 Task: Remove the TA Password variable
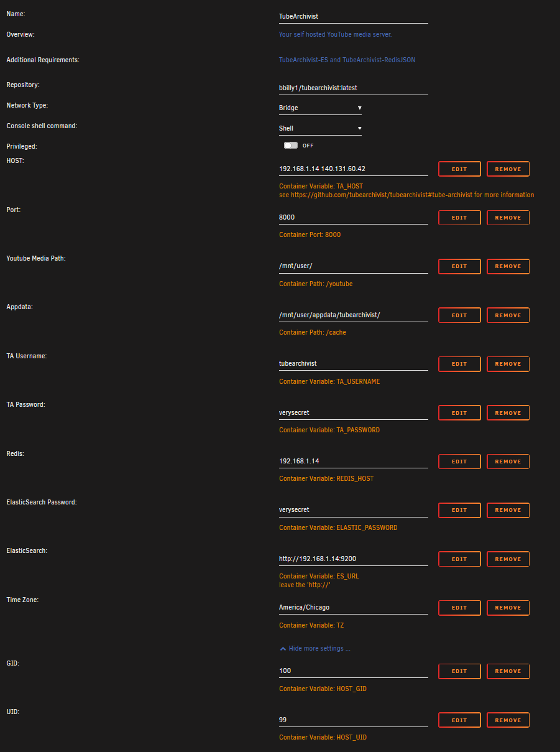point(508,413)
